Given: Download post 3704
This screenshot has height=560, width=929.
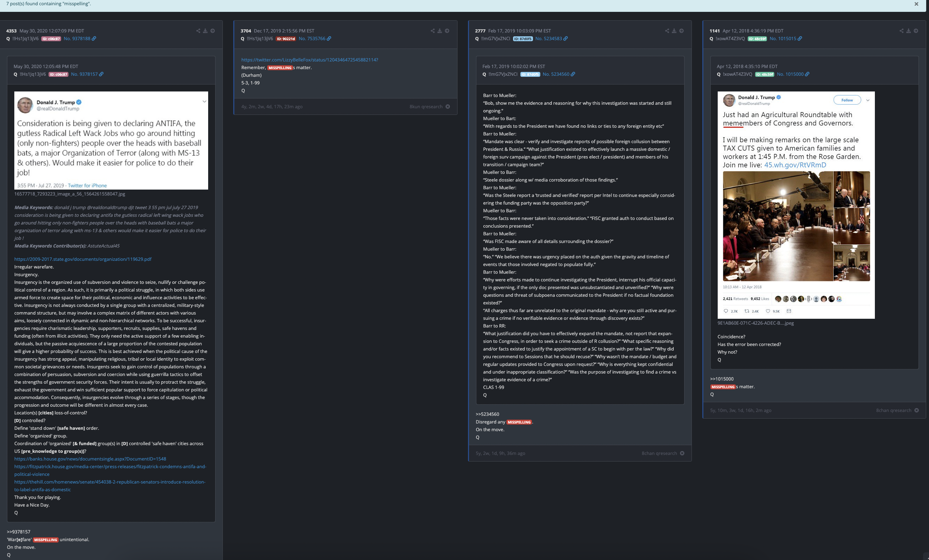Looking at the screenshot, I should click(440, 31).
